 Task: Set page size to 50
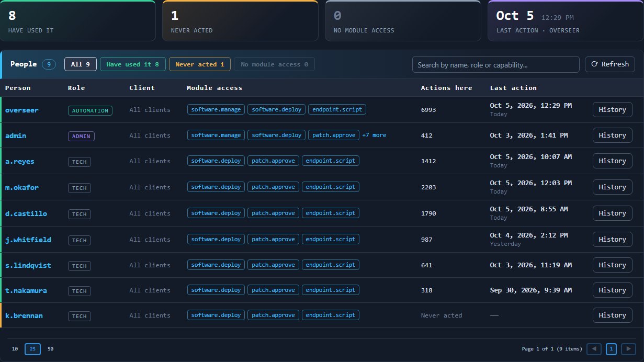pyautogui.click(x=50, y=349)
